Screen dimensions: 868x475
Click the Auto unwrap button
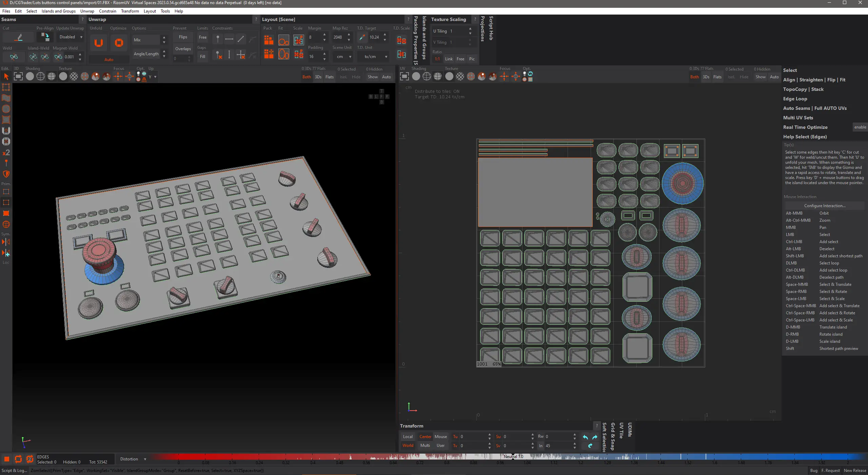(x=108, y=60)
